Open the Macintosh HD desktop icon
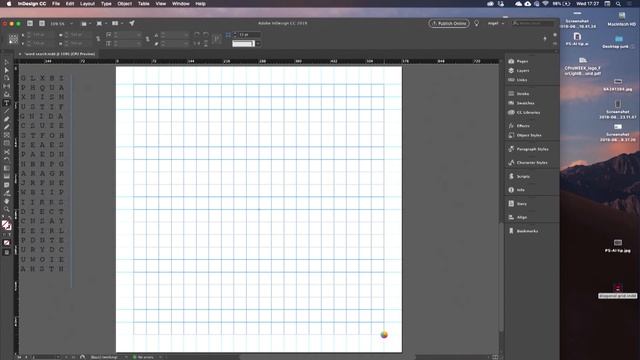Viewport: 640px width, 360px height. 621,19
